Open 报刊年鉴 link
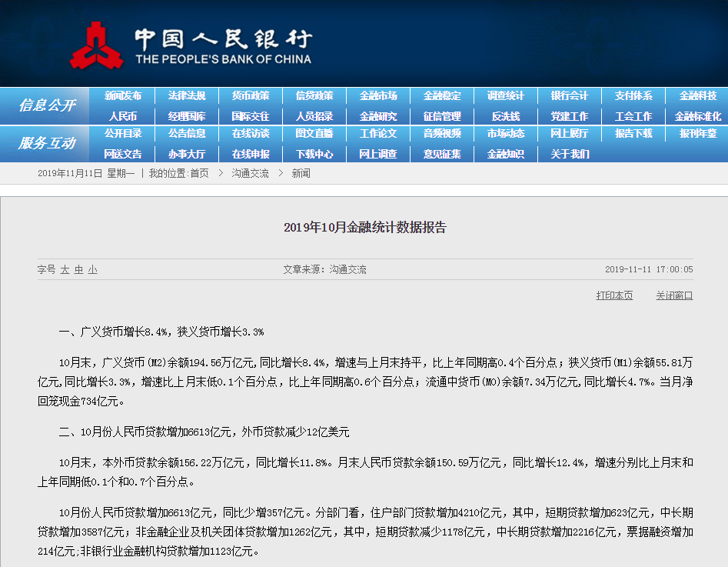Image resolution: width=728 pixels, height=567 pixels. point(698,133)
